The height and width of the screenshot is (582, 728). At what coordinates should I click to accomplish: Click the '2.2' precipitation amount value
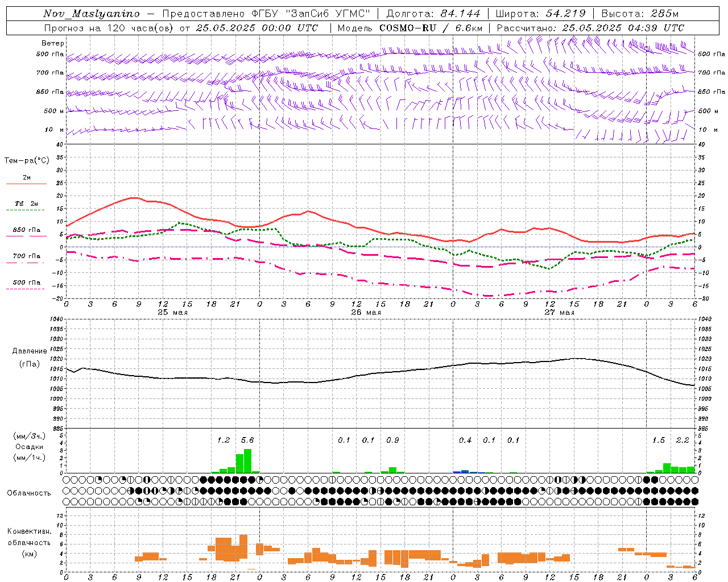coord(682,440)
